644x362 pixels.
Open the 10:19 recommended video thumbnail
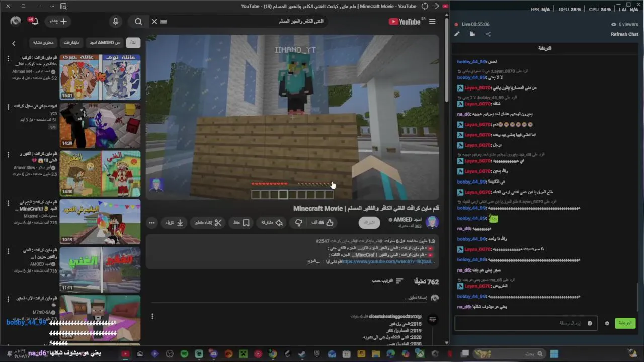point(100,222)
